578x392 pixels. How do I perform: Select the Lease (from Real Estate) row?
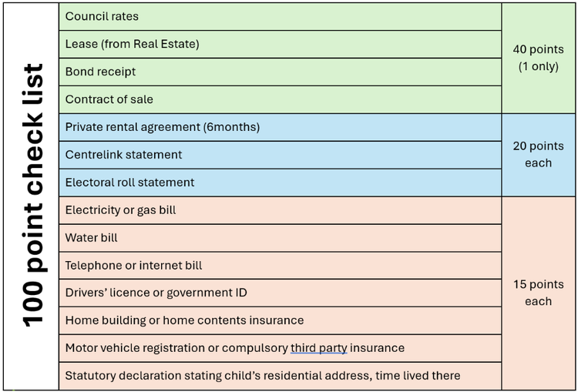[132, 44]
